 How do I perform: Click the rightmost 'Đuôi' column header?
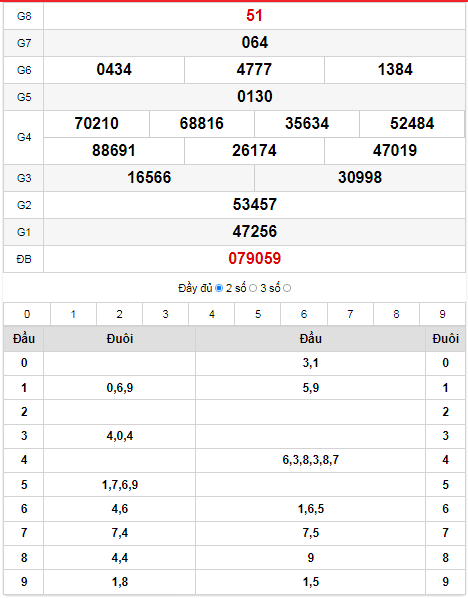coord(445,339)
